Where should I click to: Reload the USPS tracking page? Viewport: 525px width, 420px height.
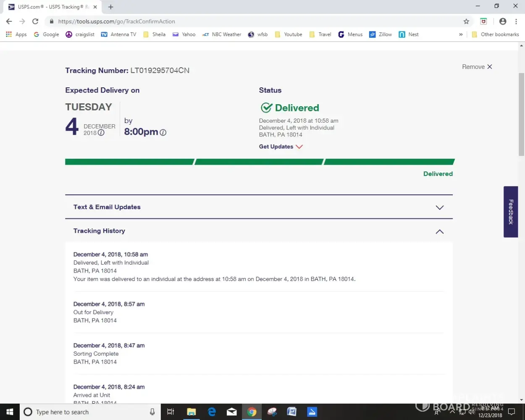click(35, 21)
